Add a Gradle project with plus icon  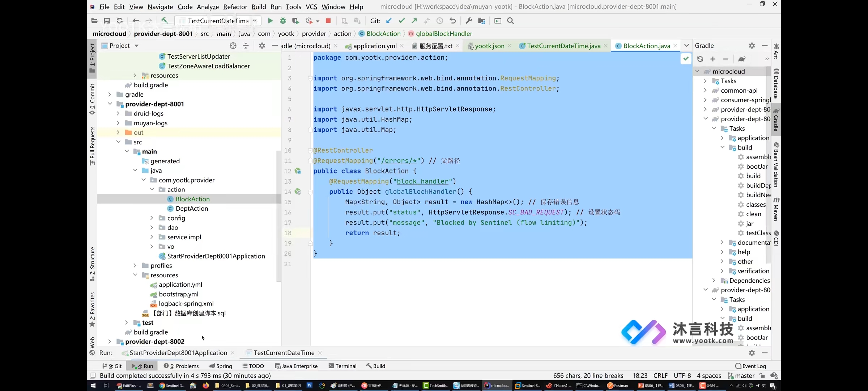(713, 59)
